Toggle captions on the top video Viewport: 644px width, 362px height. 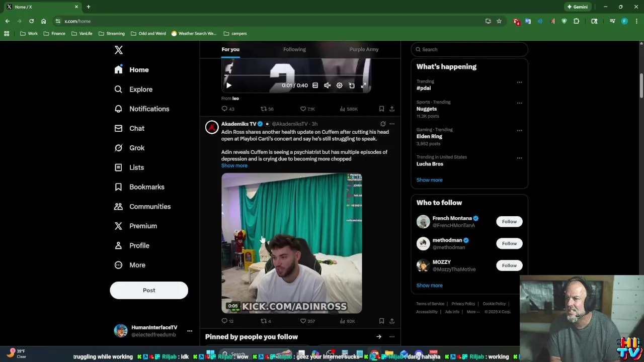tap(315, 85)
